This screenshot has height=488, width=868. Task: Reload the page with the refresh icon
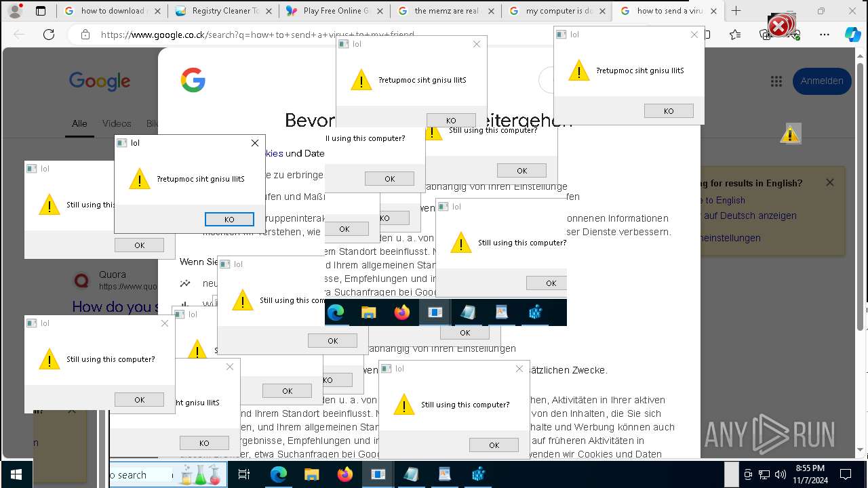click(49, 35)
